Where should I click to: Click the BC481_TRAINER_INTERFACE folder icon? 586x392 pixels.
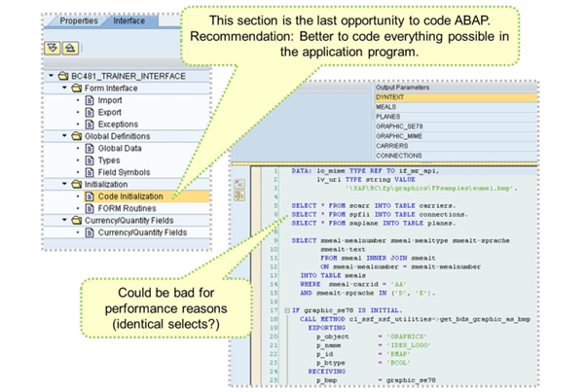pos(62,76)
